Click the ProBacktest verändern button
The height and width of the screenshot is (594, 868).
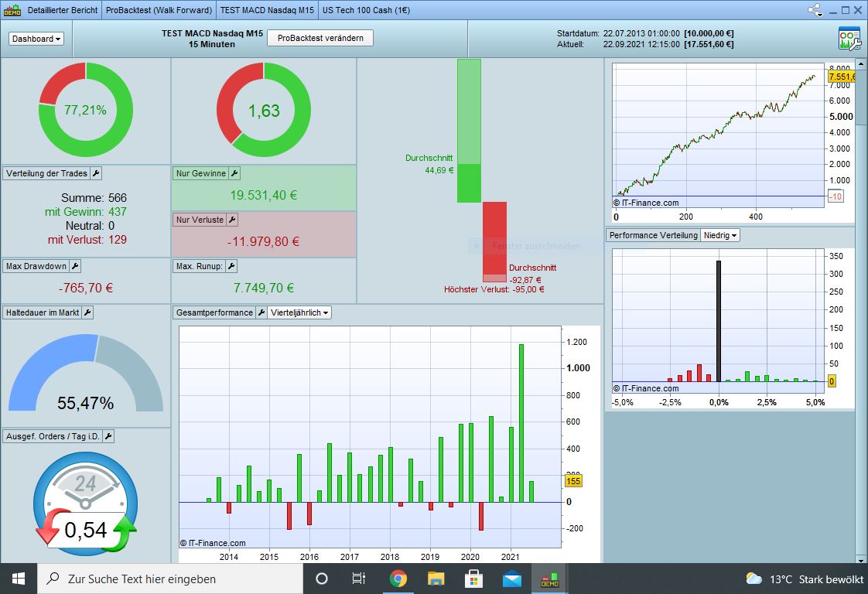click(320, 38)
